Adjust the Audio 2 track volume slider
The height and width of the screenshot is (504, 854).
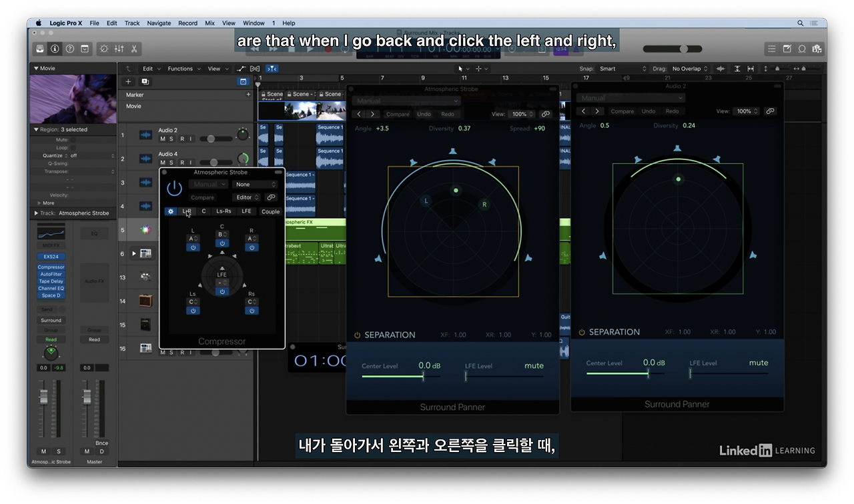click(x=216, y=139)
